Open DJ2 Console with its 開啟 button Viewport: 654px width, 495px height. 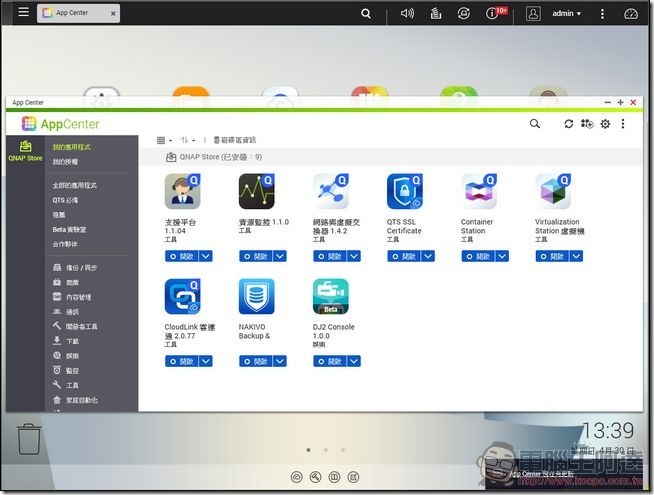(330, 361)
